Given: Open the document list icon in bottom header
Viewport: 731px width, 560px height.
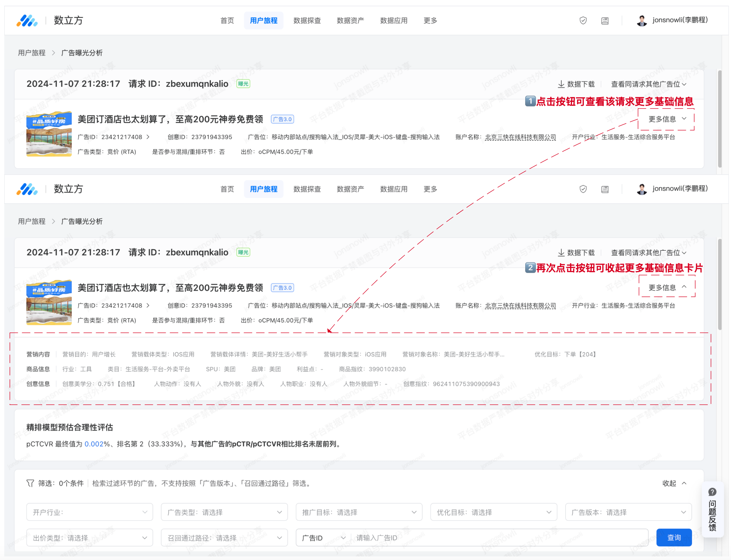Looking at the screenshot, I should click(x=605, y=189).
